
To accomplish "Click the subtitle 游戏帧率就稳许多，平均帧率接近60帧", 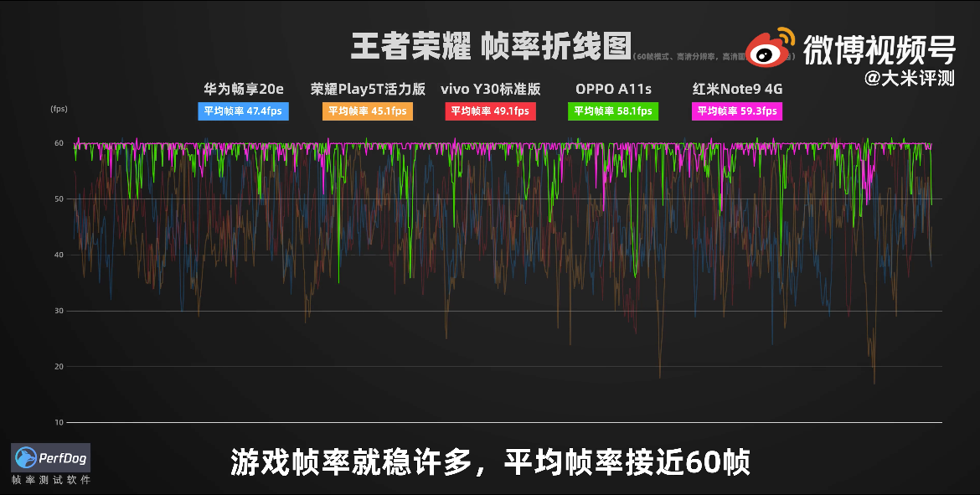I will [490, 462].
